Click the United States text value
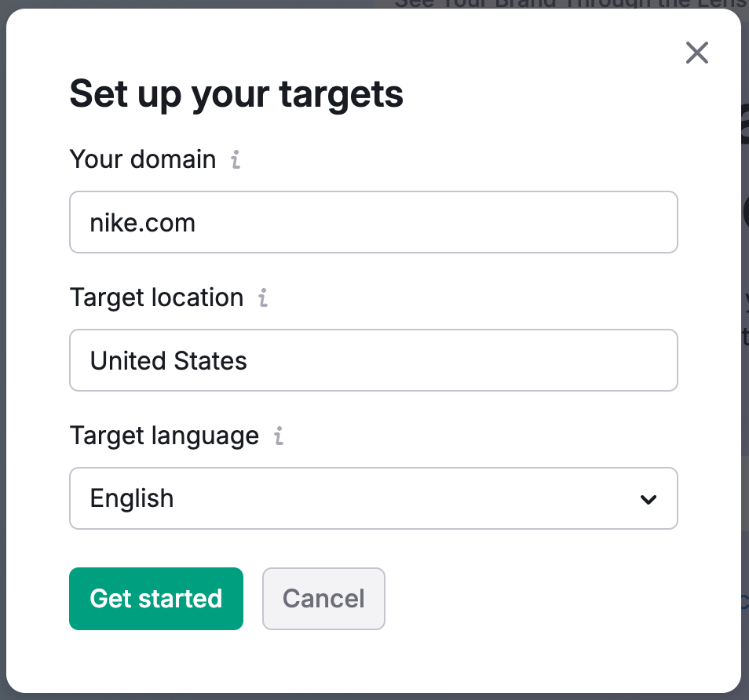 tap(169, 361)
